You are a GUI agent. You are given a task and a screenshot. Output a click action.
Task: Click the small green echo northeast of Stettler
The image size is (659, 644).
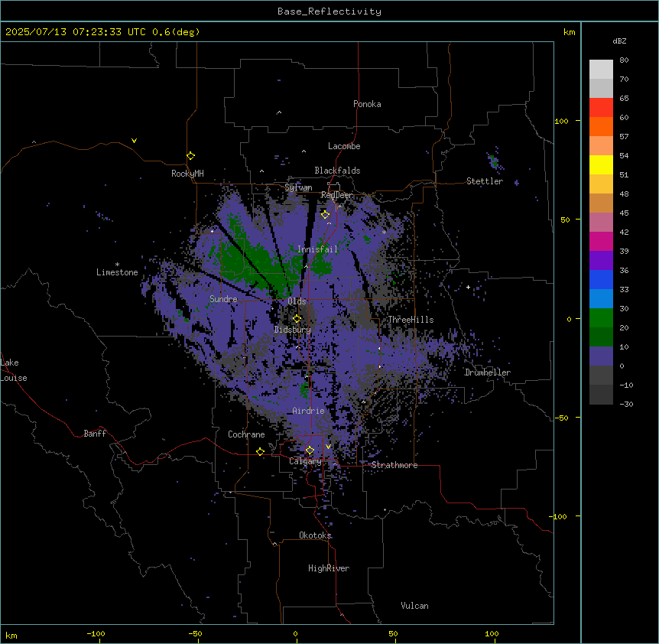tap(493, 161)
